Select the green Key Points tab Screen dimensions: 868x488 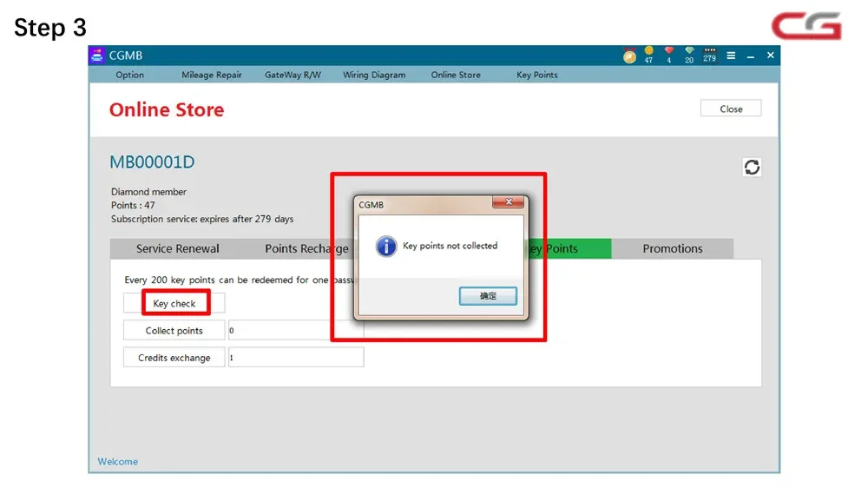tap(568, 248)
